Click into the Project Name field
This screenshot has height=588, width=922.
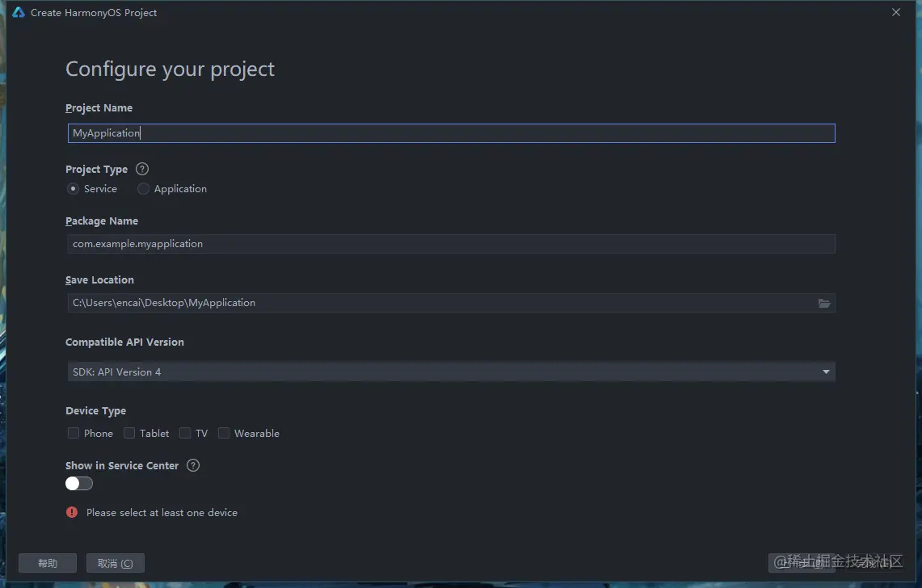(451, 133)
